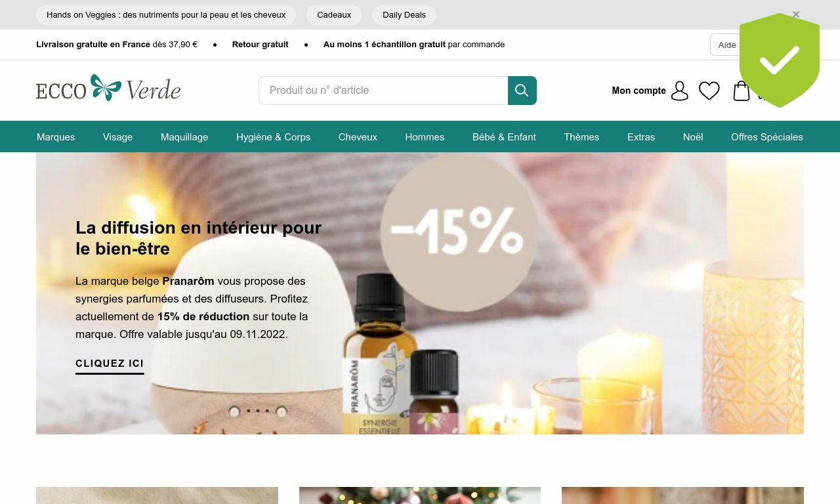Go to Offres Spéciales
Screen dimensions: 840x504
[x=767, y=137]
